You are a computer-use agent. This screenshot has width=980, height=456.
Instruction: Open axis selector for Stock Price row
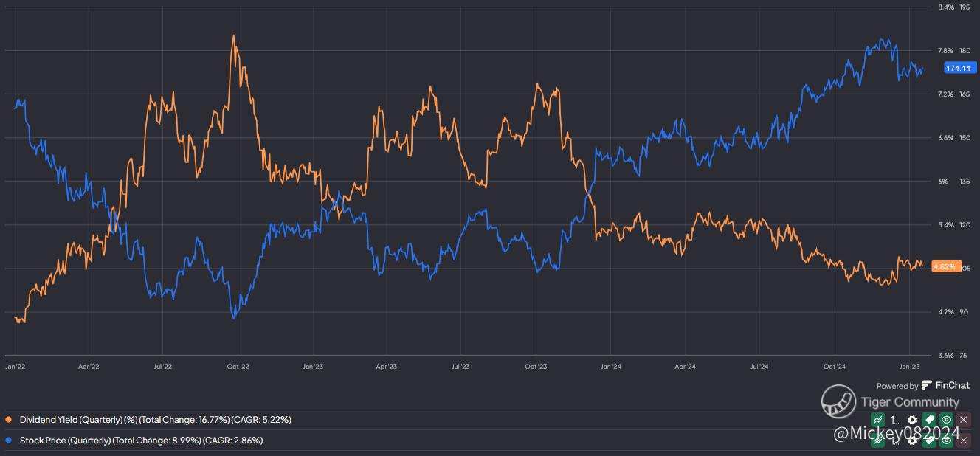point(895,440)
